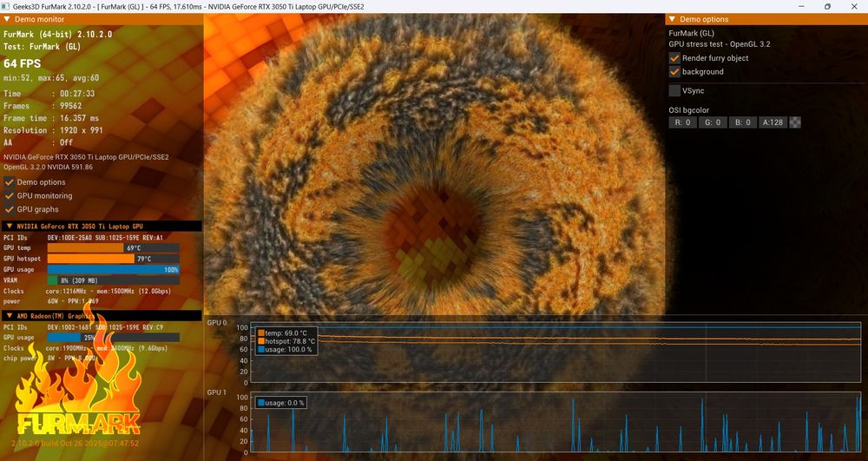Screen dimensions: 868x461
Task: Click the OSI bgcolor label
Action: click(688, 110)
